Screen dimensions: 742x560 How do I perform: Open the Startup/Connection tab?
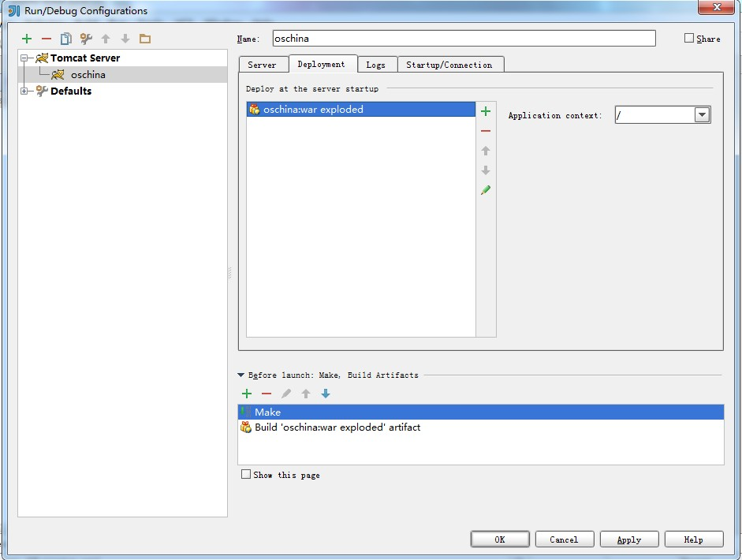(450, 64)
